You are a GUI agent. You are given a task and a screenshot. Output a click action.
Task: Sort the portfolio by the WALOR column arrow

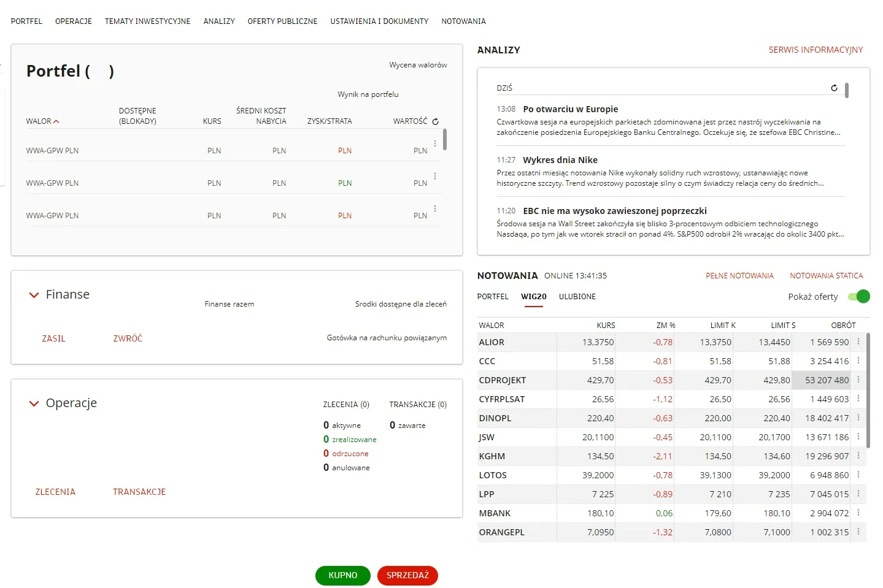[x=56, y=121]
